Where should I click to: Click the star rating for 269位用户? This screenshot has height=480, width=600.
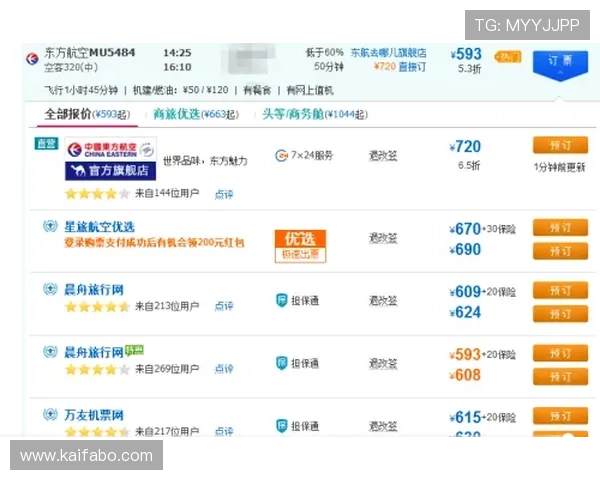97,369
